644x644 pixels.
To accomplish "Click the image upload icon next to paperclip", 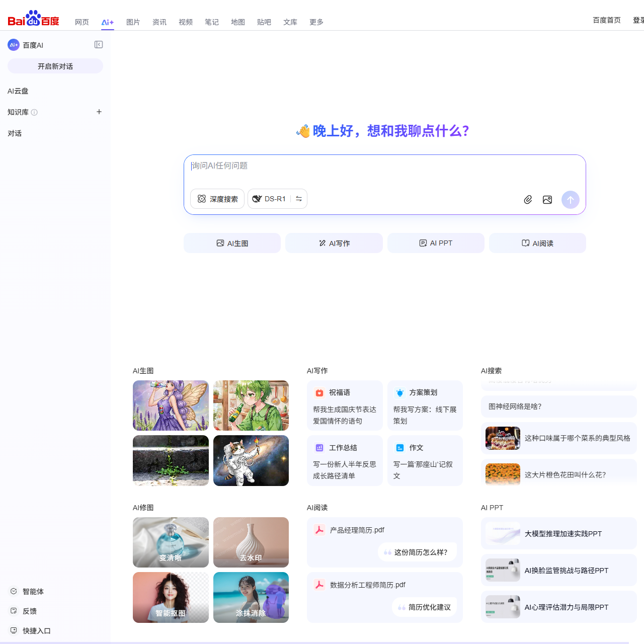I will coord(547,199).
